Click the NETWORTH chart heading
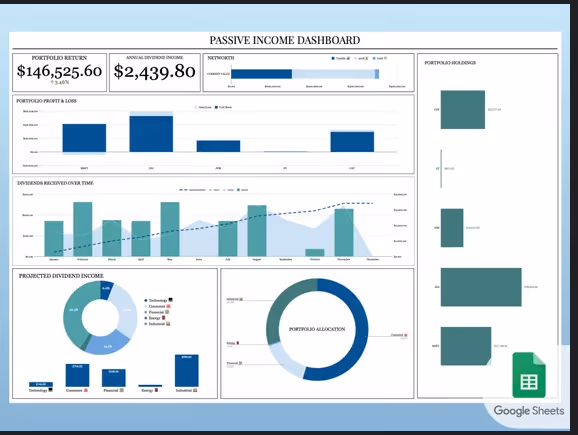This screenshot has height=435, width=578. tap(220, 58)
